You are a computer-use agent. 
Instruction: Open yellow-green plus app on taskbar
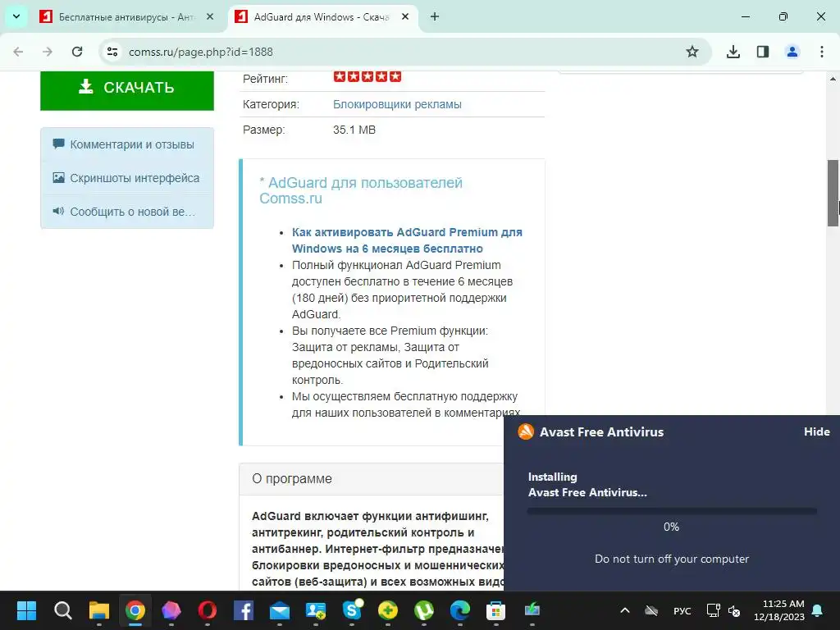[388, 610]
